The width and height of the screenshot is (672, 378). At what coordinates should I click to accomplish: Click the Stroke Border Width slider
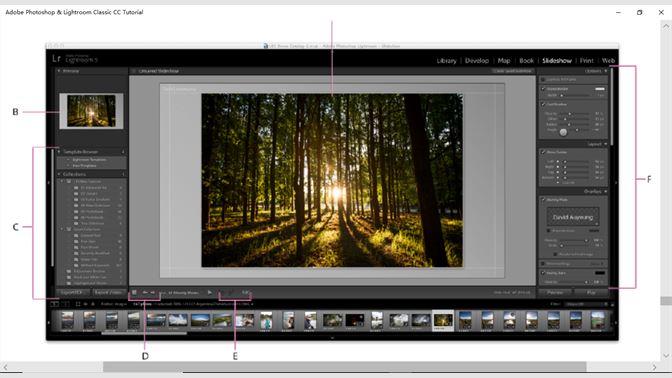click(574, 95)
